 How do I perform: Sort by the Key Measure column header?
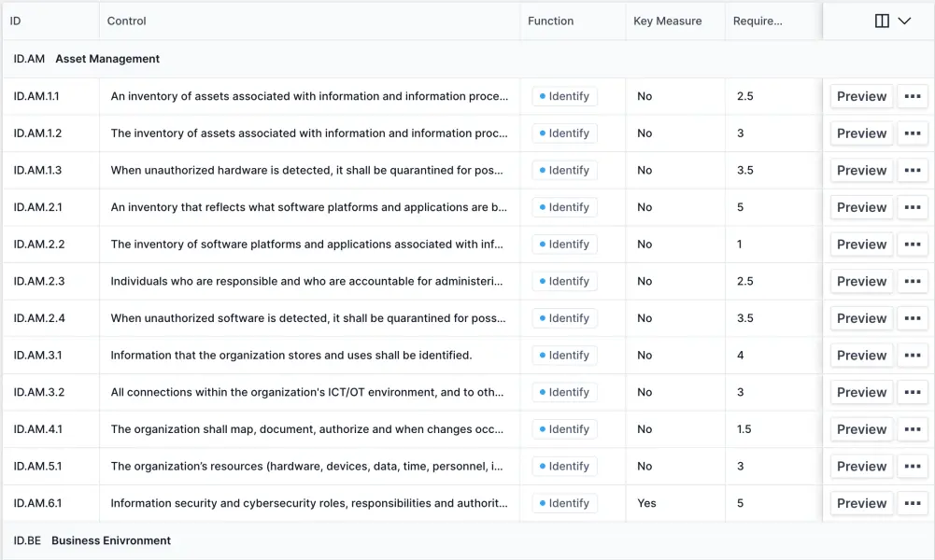pos(667,21)
